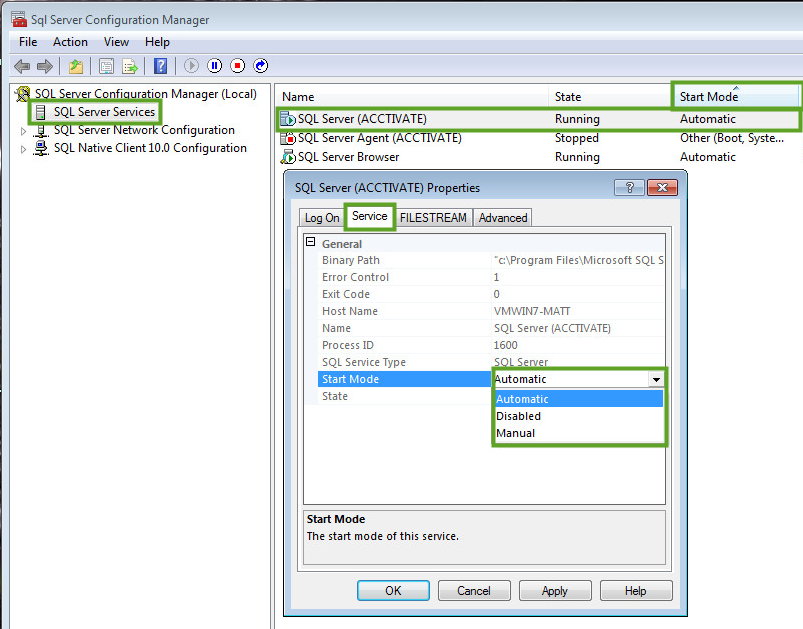This screenshot has width=803, height=629.
Task: Select the SQL Server Agent (ACCTIVATE) row
Action: click(539, 138)
